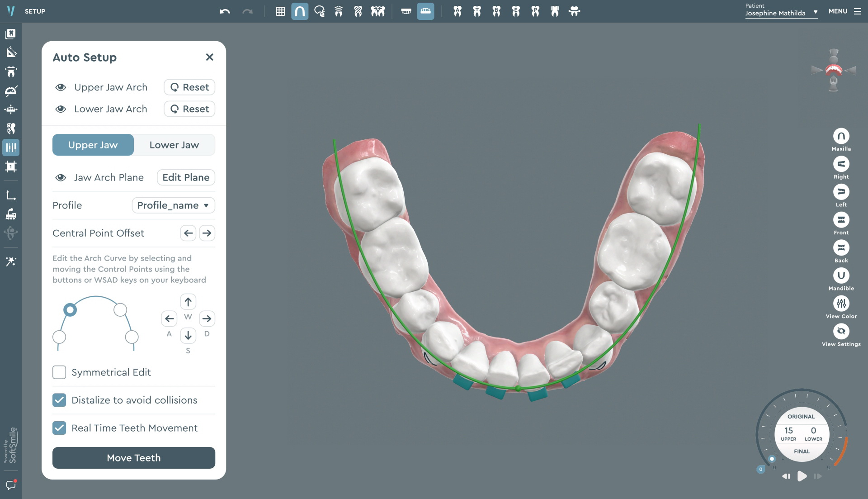Image resolution: width=868 pixels, height=499 pixels.
Task: Open View Color settings
Action: (841, 304)
